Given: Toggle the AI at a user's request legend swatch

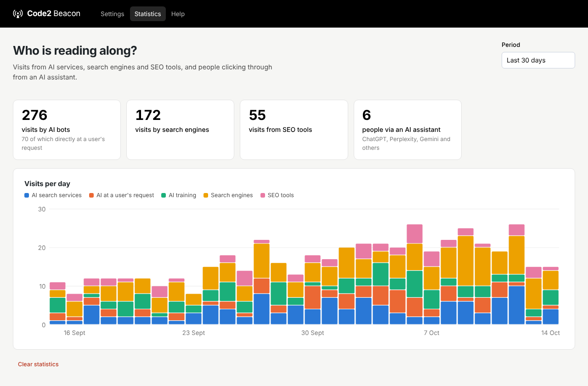Looking at the screenshot, I should click(x=91, y=195).
